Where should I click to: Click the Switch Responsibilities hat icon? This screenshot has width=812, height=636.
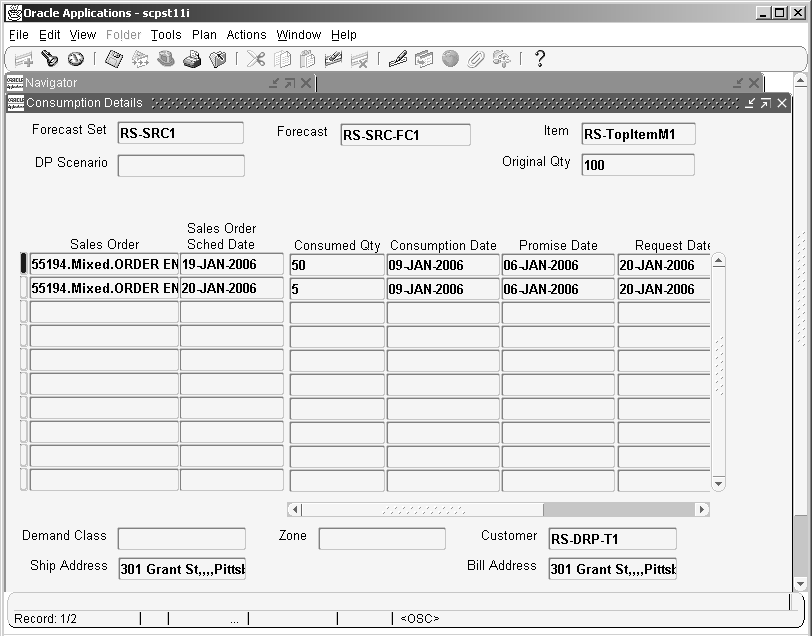click(x=166, y=59)
